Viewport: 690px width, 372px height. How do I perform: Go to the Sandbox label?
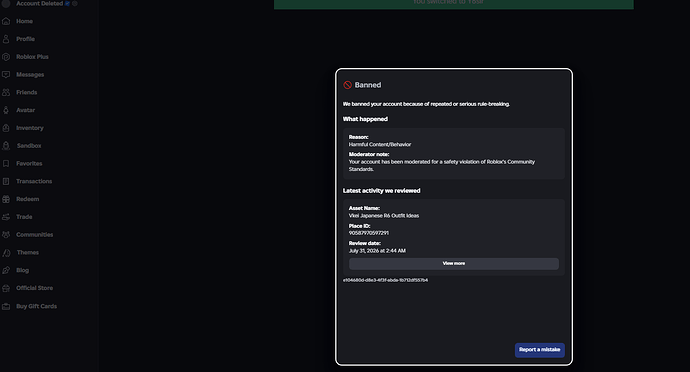[29, 146]
